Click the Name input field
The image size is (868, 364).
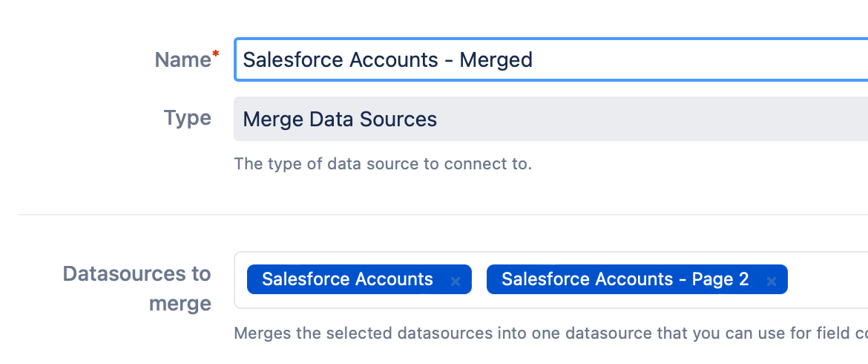[x=668, y=59]
